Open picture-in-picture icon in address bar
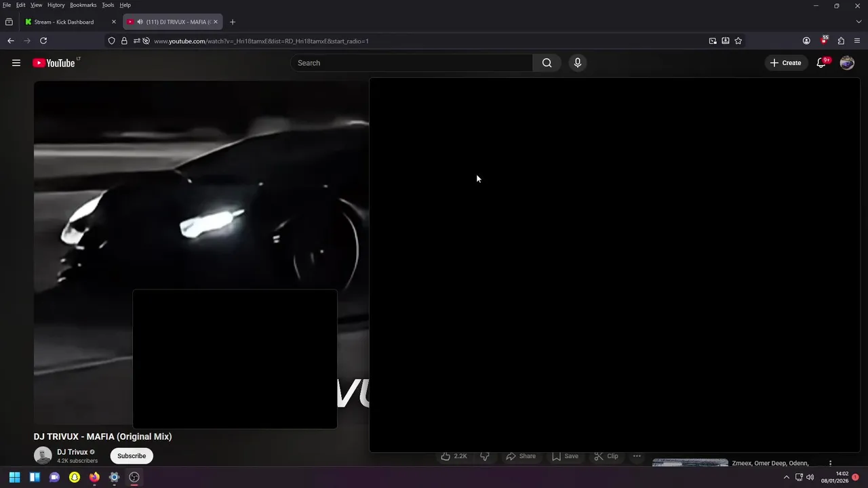The image size is (868, 488). pyautogui.click(x=713, y=41)
